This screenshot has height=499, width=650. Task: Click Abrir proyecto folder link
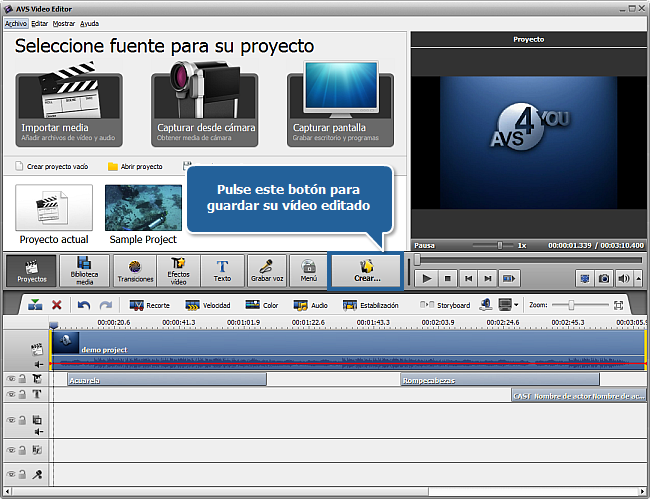pyautogui.click(x=135, y=166)
